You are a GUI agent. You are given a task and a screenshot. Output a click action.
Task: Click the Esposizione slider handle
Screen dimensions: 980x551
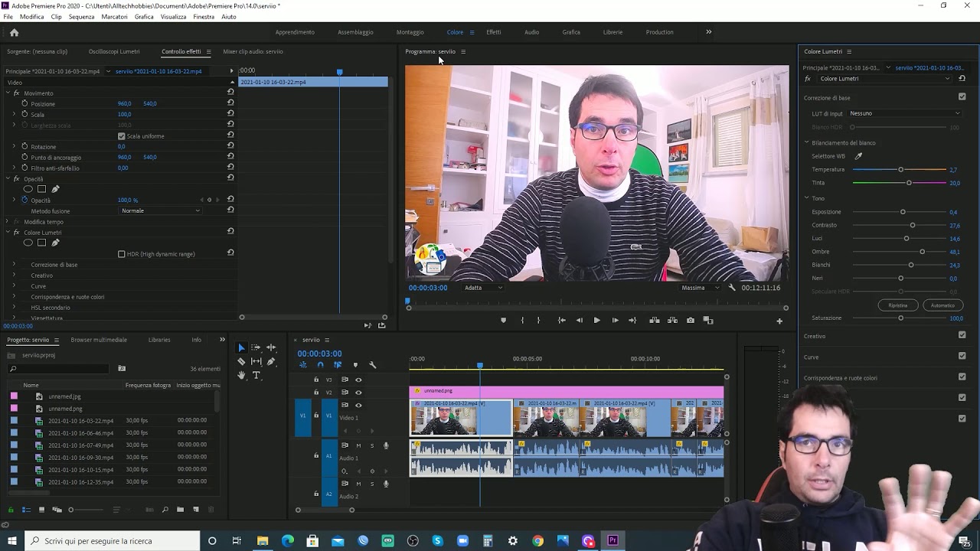903,212
